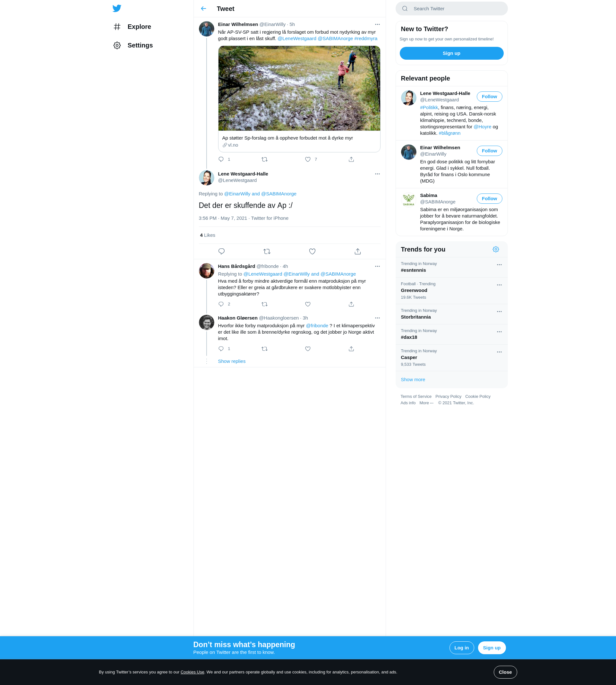616x685 pixels.
Task: Open Cookie Policy footer link
Action: tap(478, 396)
